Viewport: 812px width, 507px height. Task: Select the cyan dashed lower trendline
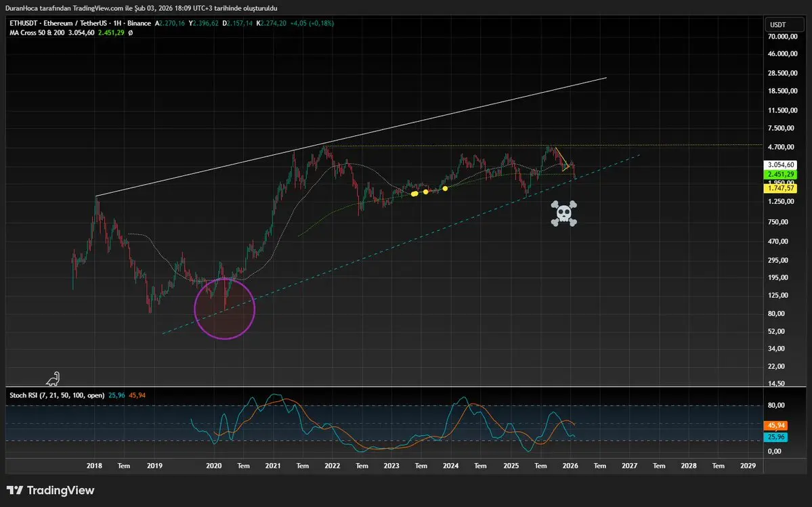401,244
